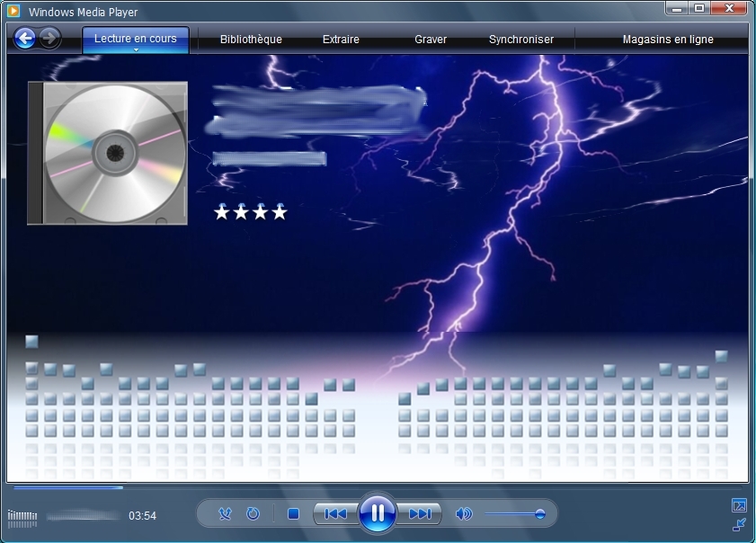756x543 pixels.
Task: Open the Extraire tab
Action: 341,40
